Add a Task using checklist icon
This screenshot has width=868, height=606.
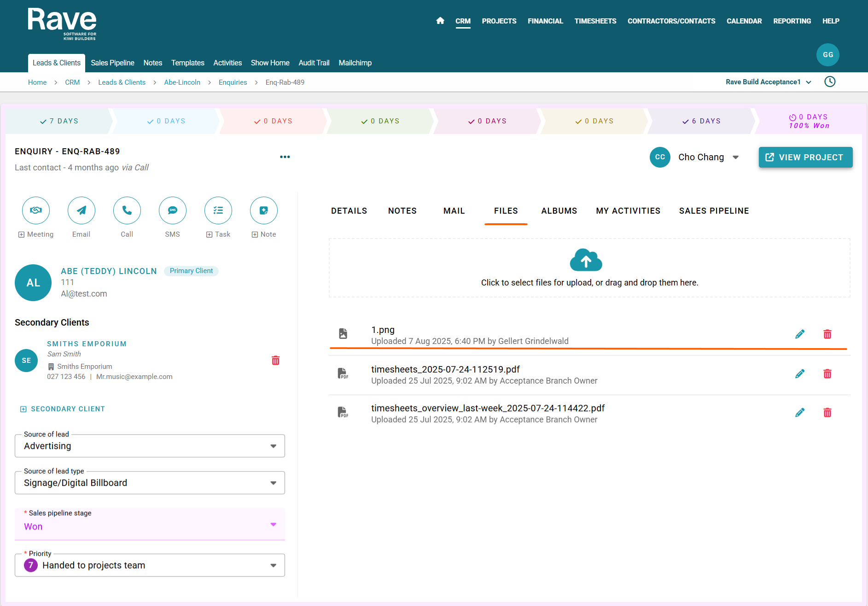218,210
